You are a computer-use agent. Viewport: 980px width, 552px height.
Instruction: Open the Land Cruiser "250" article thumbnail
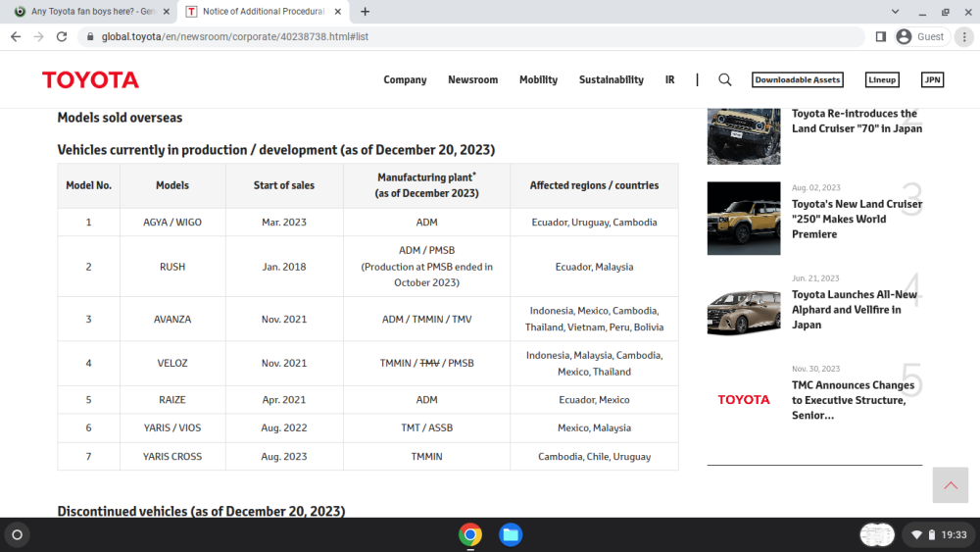(x=744, y=219)
